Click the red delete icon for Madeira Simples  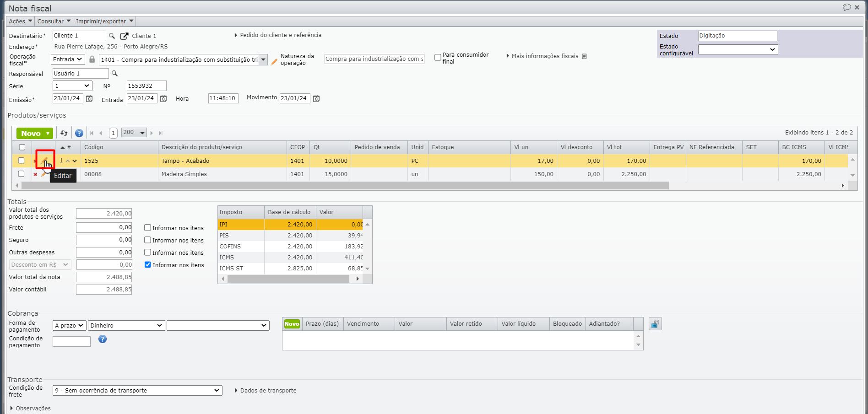pos(35,174)
